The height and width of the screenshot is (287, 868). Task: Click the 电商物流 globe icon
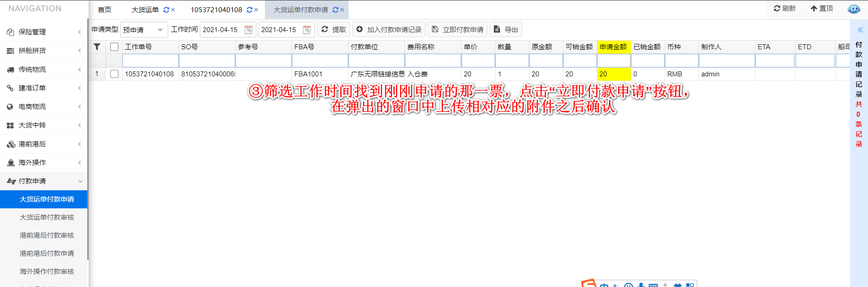10,107
